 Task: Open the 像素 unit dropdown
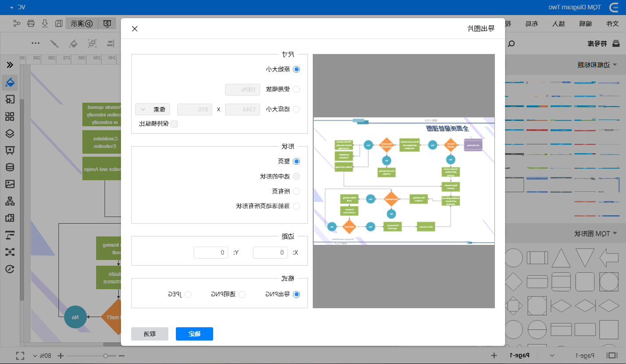(x=153, y=109)
